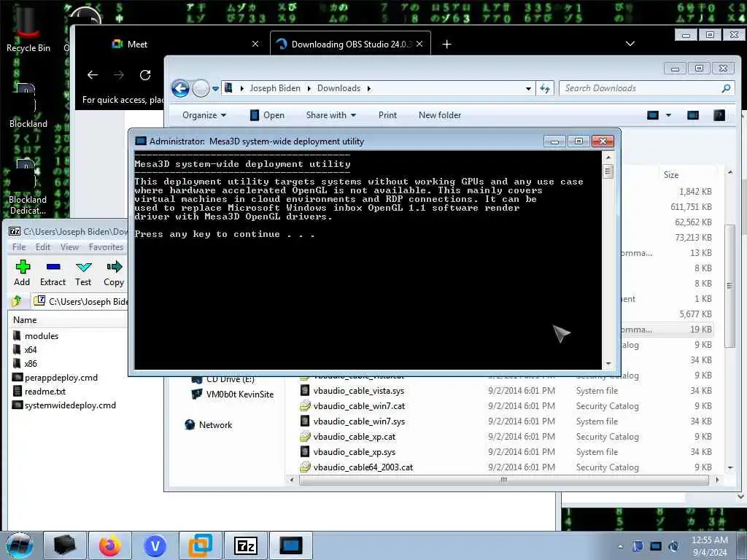Open the browser tab list dropdown
Viewport: 747px width, 560px height.
630,44
